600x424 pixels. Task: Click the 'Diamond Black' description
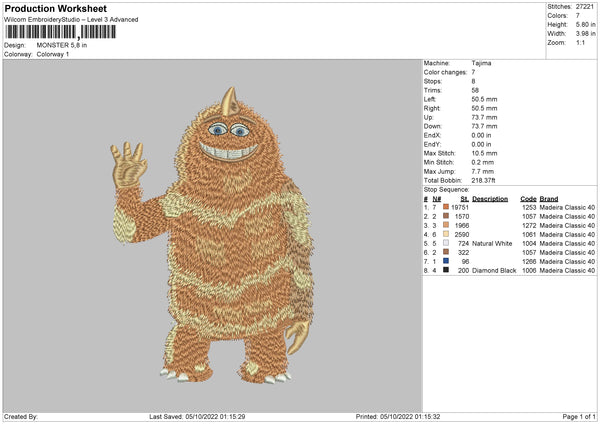[494, 271]
